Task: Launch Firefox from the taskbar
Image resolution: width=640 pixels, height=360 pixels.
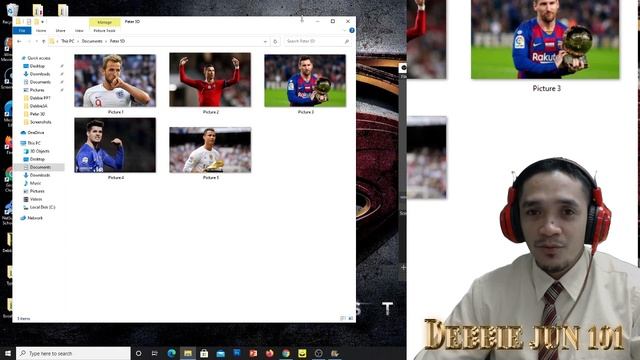Action: coord(269,353)
